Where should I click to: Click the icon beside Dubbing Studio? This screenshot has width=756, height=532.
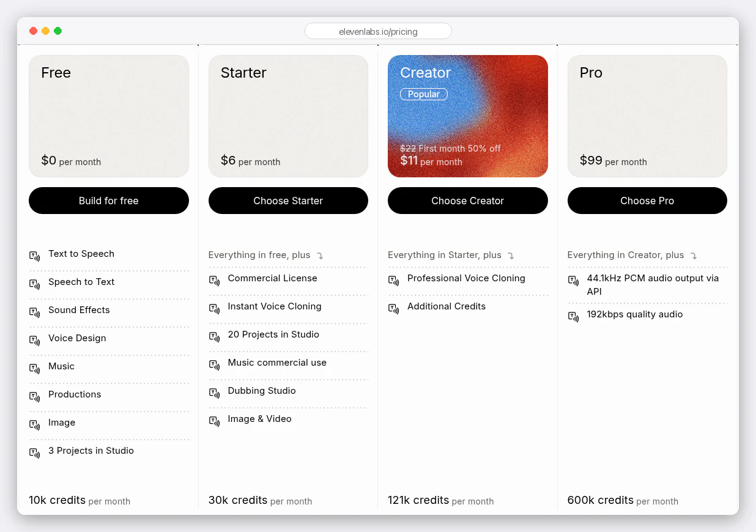(x=214, y=393)
